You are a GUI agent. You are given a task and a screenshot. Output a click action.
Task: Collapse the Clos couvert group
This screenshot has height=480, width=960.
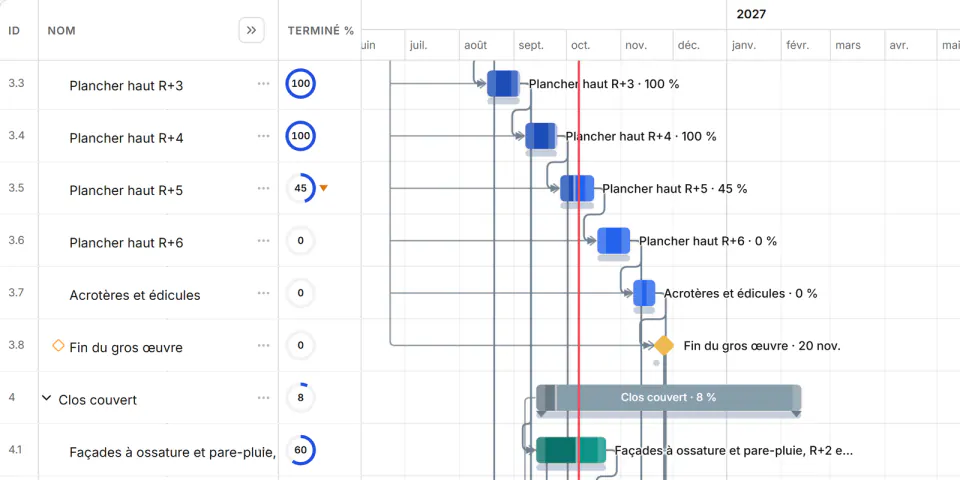[47, 398]
